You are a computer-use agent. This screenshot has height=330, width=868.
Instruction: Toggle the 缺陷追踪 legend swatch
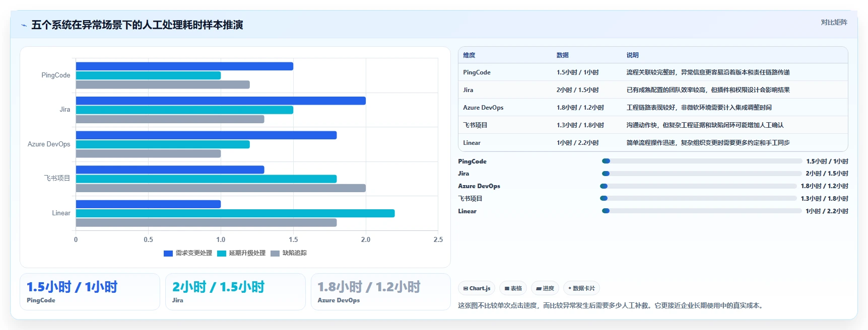point(275,253)
